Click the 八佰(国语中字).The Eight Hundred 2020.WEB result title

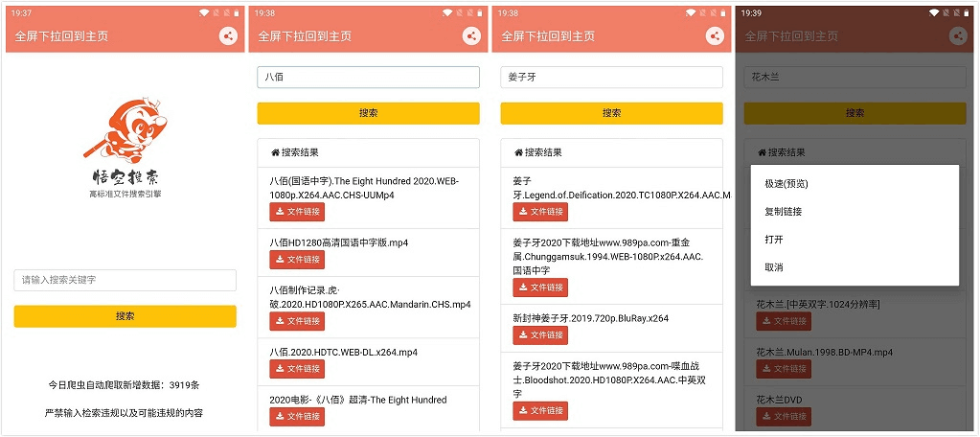pyautogui.click(x=364, y=188)
